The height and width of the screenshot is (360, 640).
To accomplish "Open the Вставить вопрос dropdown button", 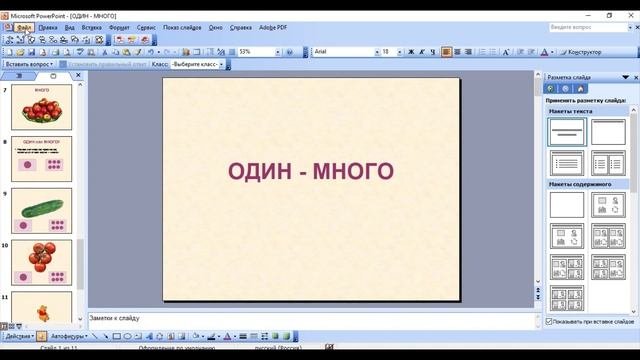I will (x=29, y=64).
